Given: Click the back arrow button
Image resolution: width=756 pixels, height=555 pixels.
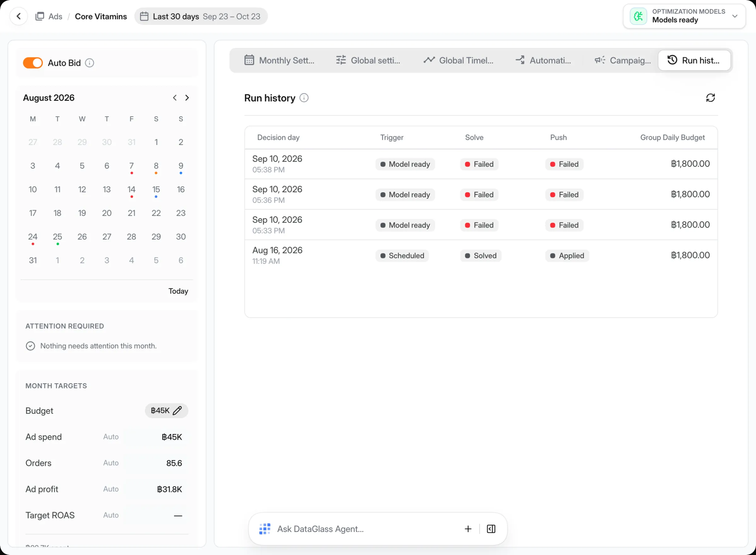Looking at the screenshot, I should [x=19, y=16].
